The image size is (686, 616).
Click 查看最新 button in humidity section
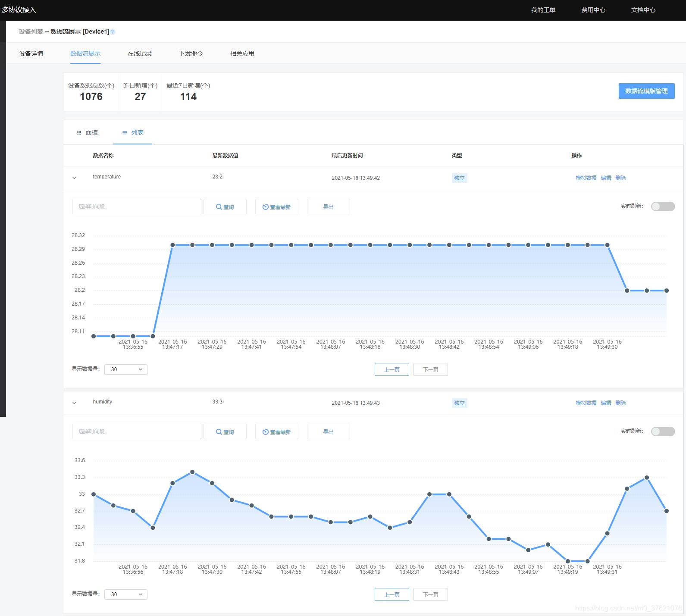277,432
